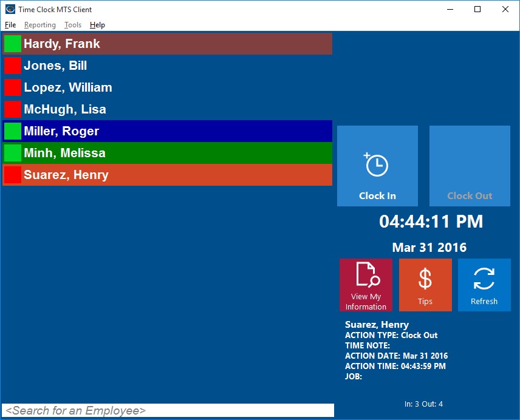Click ACTION DATE: Mar 31 2016 line

click(x=396, y=356)
